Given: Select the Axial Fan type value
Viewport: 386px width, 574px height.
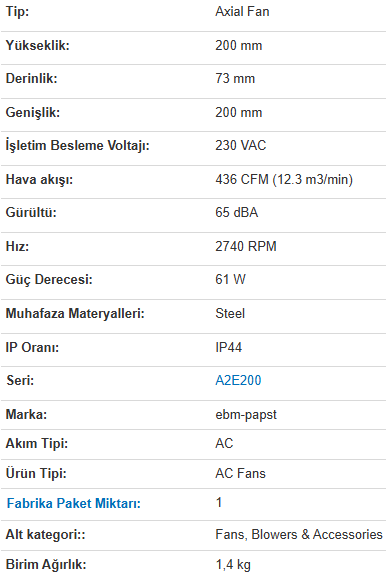Looking at the screenshot, I should 242,12.
